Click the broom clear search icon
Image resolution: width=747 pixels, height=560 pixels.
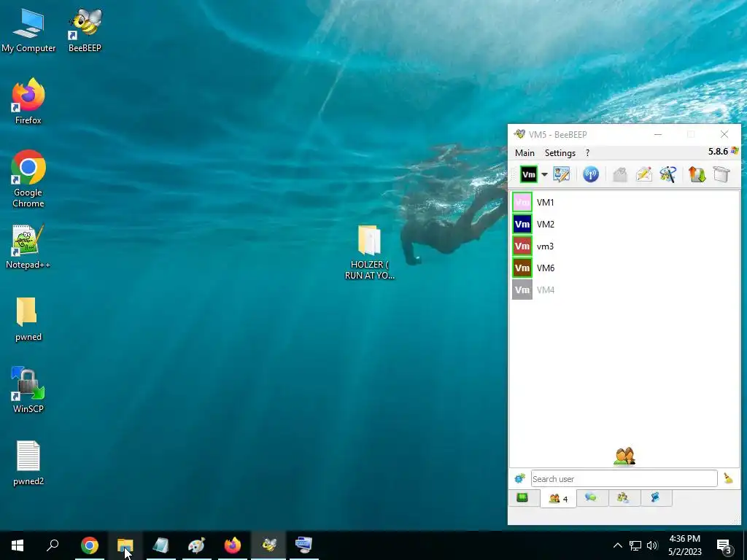pos(728,478)
